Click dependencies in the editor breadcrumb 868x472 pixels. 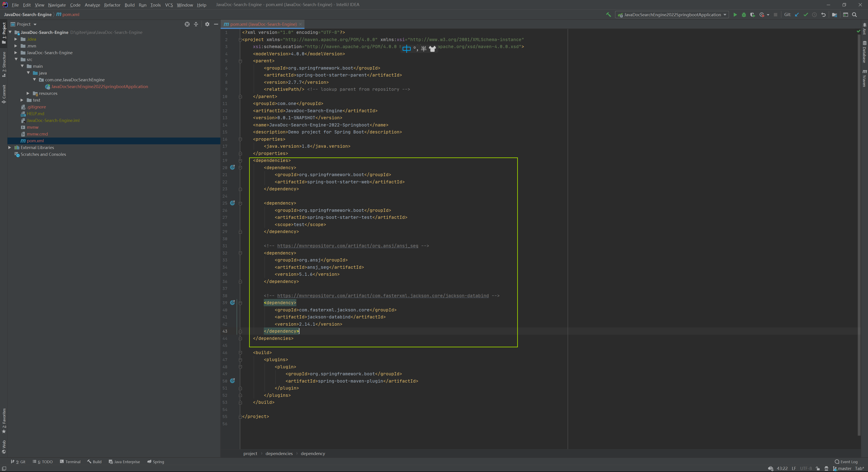pyautogui.click(x=279, y=453)
